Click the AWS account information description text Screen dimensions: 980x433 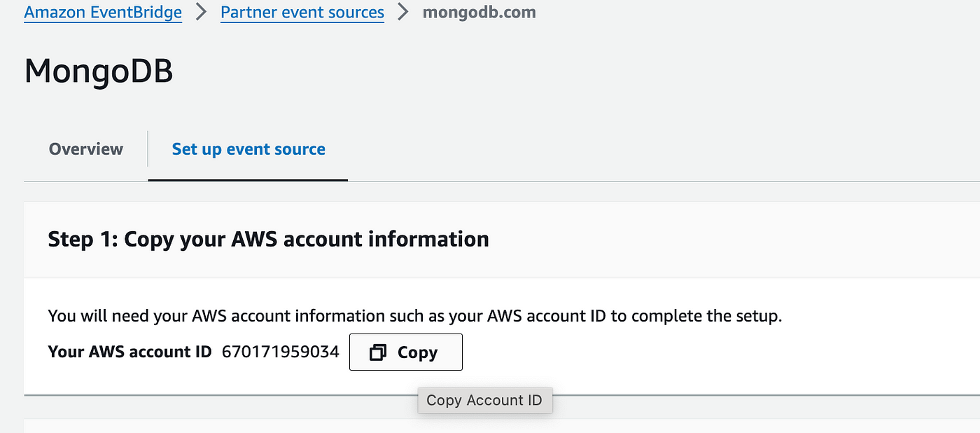(x=414, y=316)
